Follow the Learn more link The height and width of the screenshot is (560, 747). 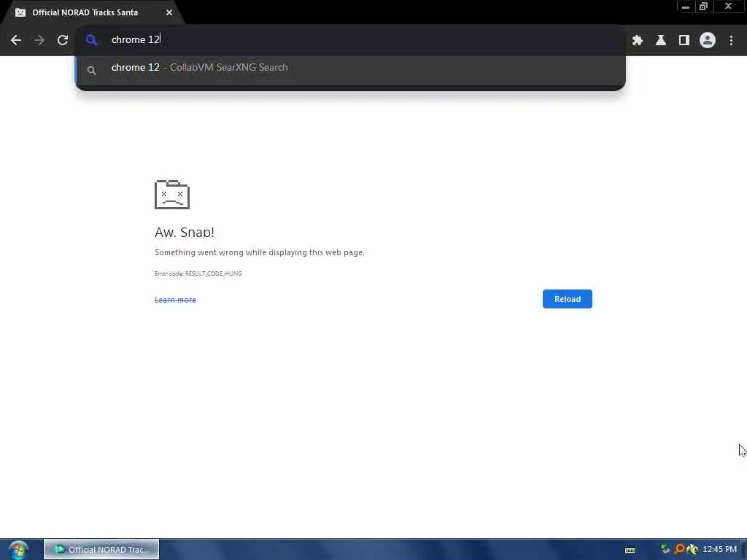(175, 300)
